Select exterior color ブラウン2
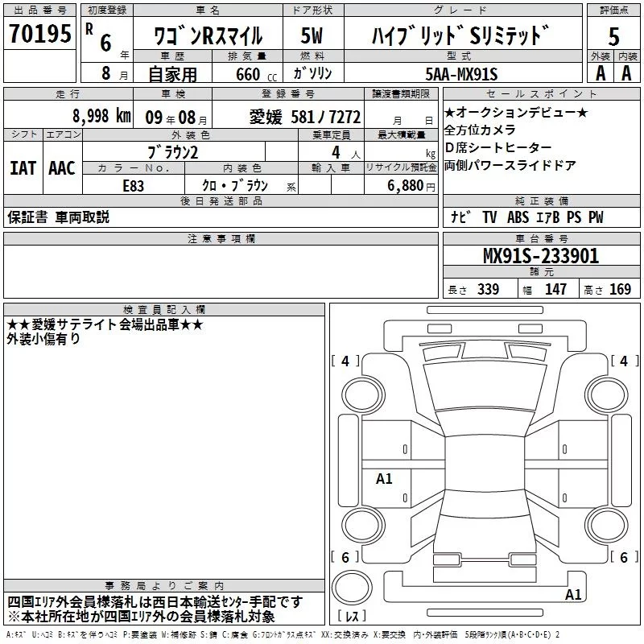The image size is (644, 644). 173,152
